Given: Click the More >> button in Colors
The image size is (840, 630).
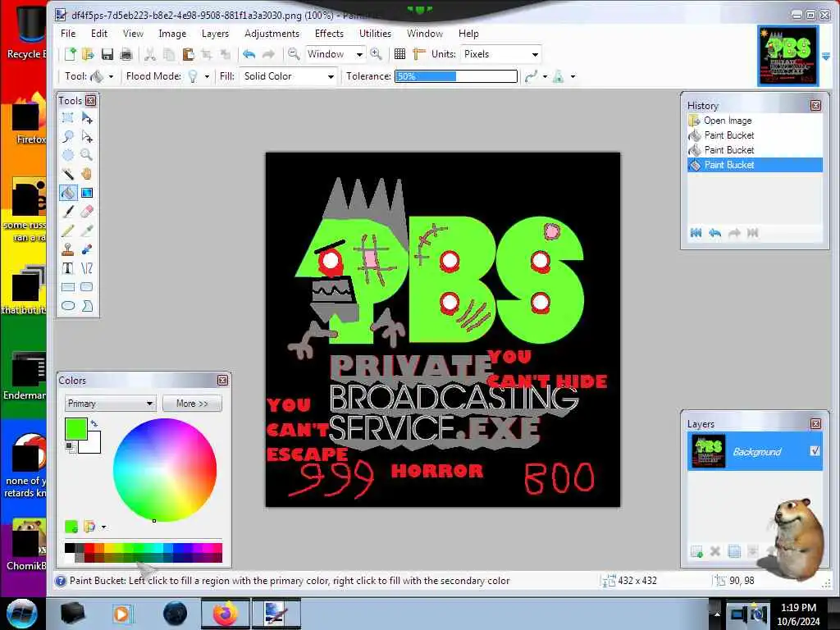Looking at the screenshot, I should click(192, 404).
